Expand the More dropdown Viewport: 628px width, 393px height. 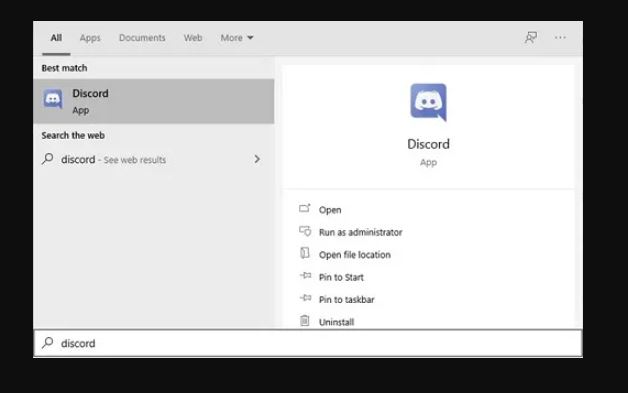(237, 38)
